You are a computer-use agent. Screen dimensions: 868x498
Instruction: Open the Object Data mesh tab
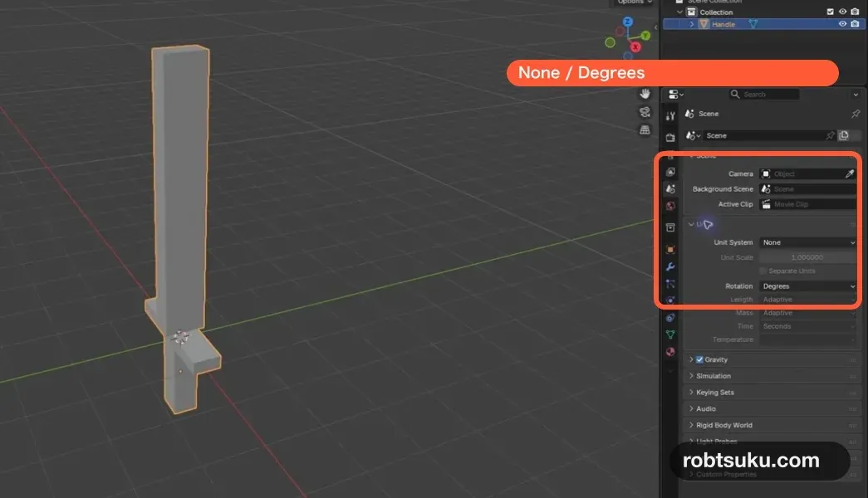click(670, 334)
